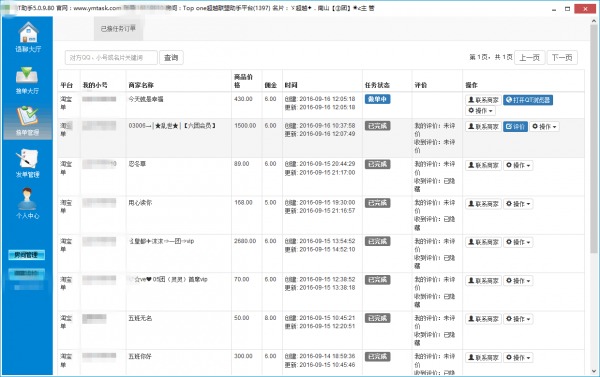Screen dimensions: 600x377
Task: Contact merchant for the 70.00 order
Action: (483, 281)
